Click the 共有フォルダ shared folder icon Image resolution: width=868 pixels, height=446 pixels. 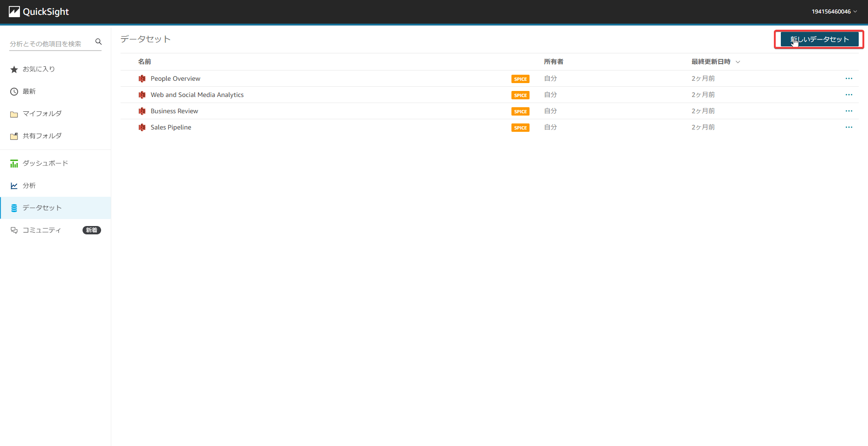[x=14, y=136]
